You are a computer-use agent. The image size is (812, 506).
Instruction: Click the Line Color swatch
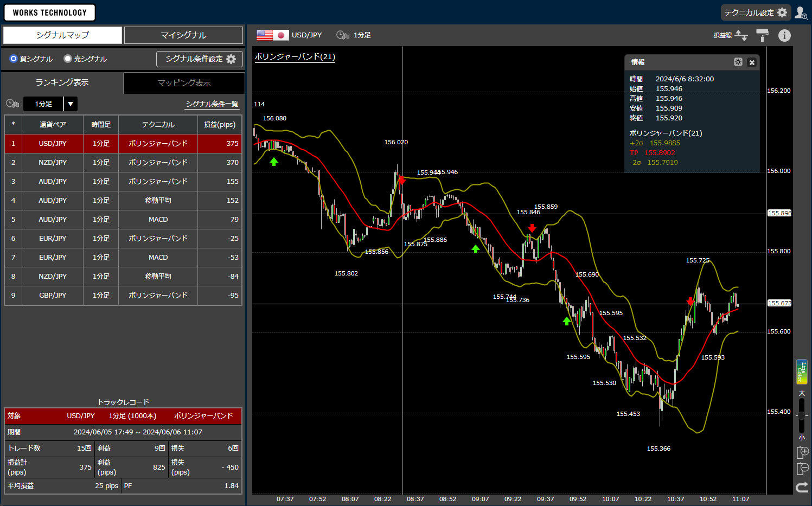[802, 371]
